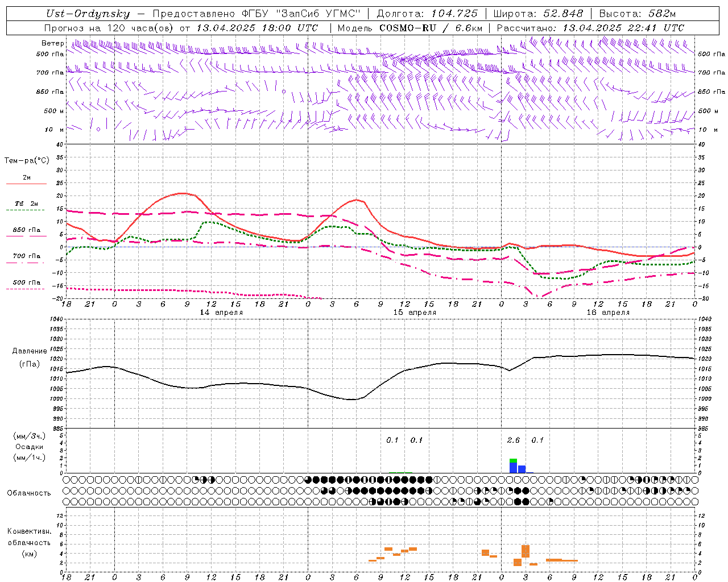
Task: Click the '16 апреля' date label
Action: click(x=608, y=313)
